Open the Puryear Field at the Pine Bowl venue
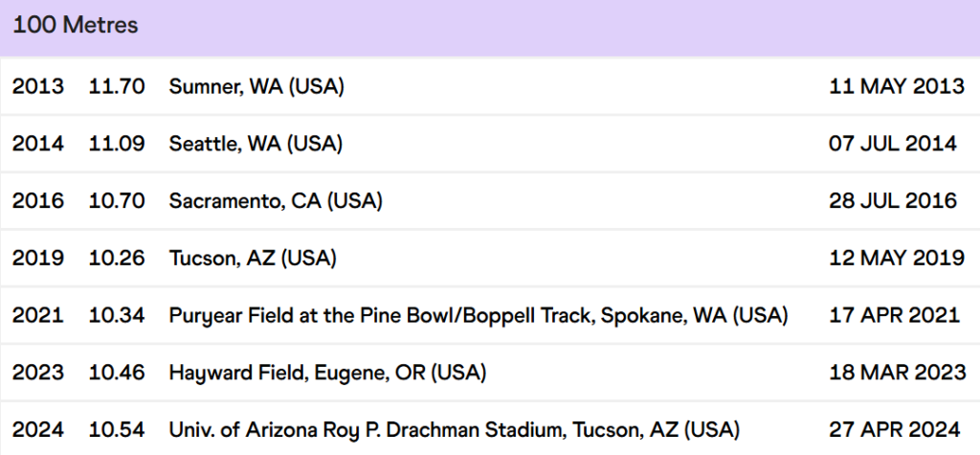Viewport: 980px width, 455px height. point(479,315)
